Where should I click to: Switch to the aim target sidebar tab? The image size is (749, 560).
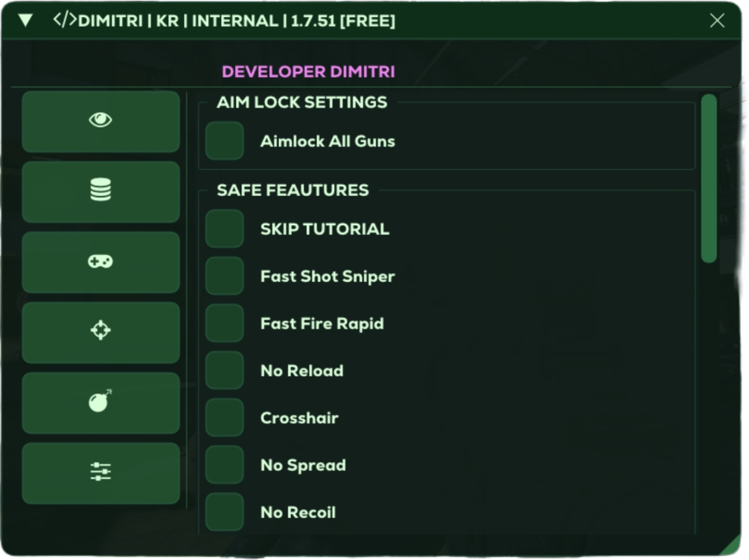pos(100,331)
